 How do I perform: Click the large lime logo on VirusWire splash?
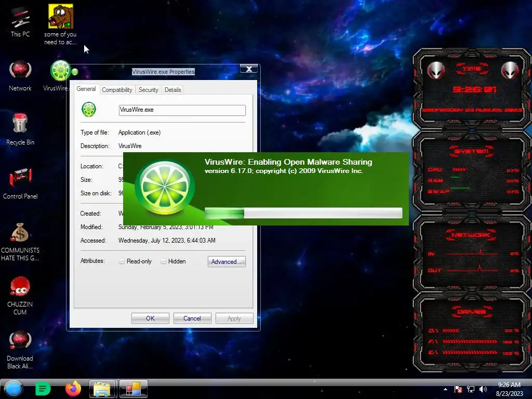(x=165, y=188)
